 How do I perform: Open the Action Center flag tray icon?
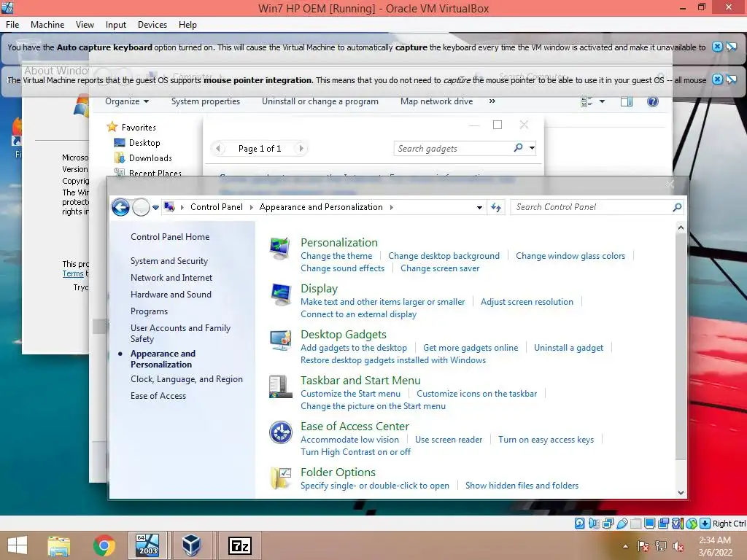[643, 546]
